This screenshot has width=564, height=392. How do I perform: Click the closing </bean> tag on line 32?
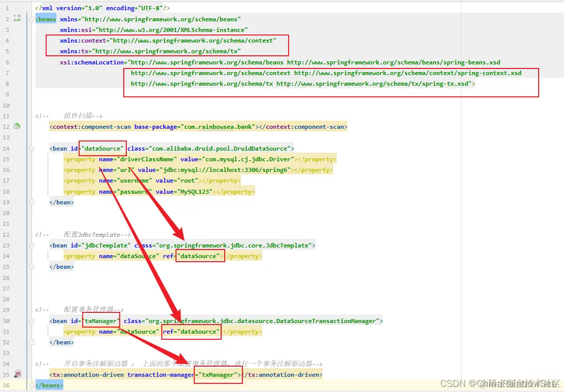tap(61, 342)
